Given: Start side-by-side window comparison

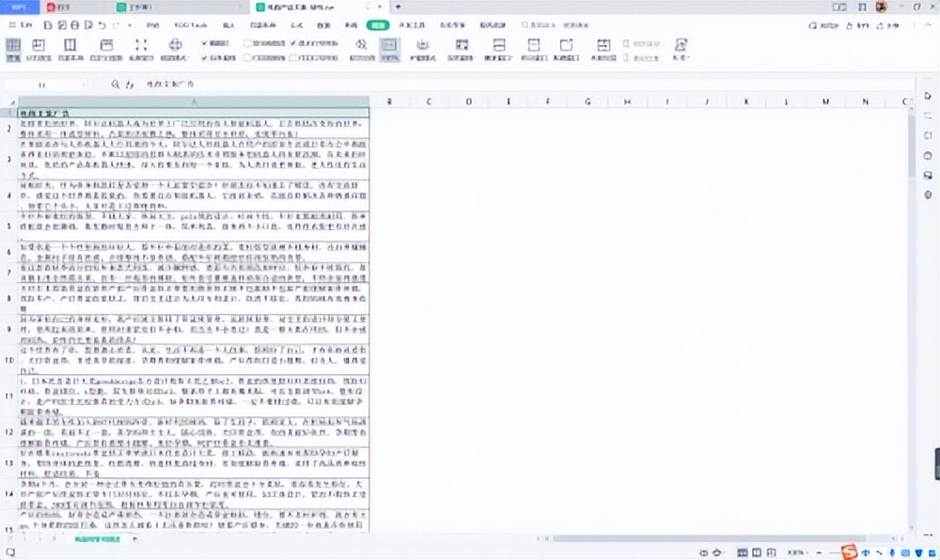Looking at the screenshot, I should (603, 50).
